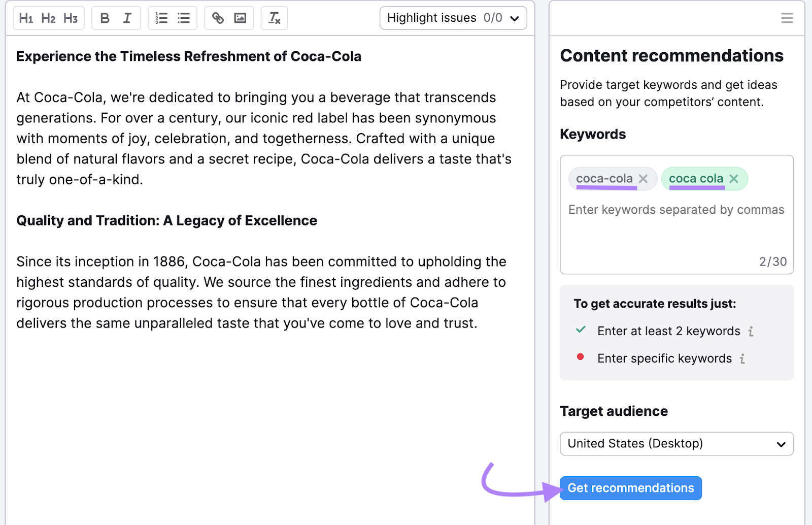Click the Get recommendations button

point(631,488)
